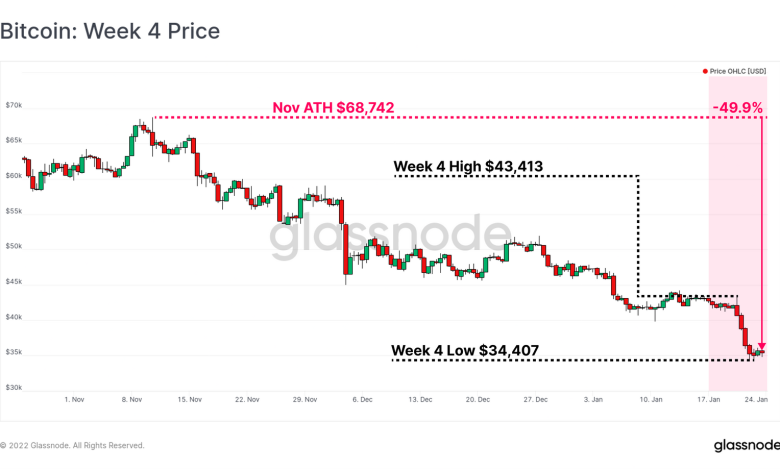Click the $30k y-axis price label
Screen dimensions: 780x470
(14, 388)
